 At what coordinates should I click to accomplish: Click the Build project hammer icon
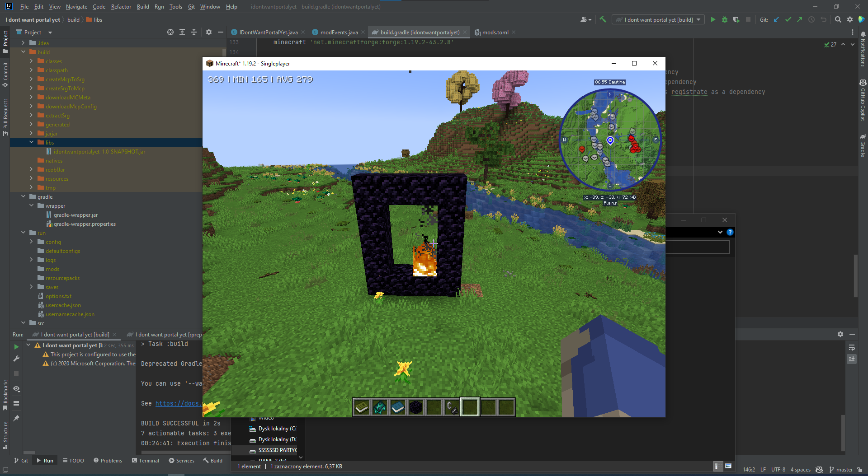[x=603, y=19]
